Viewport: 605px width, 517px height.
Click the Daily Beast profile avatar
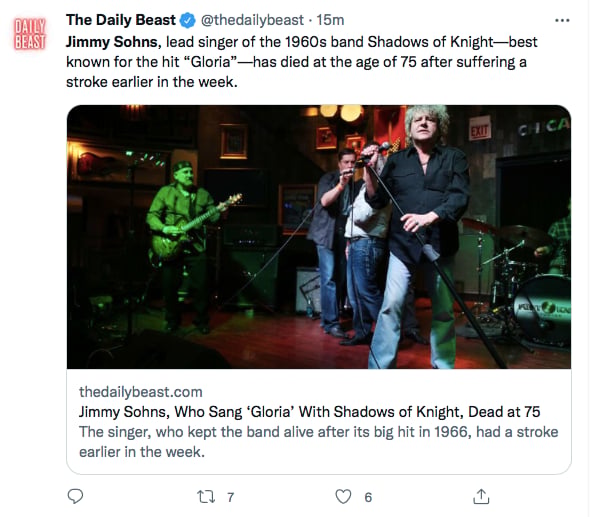[30, 34]
